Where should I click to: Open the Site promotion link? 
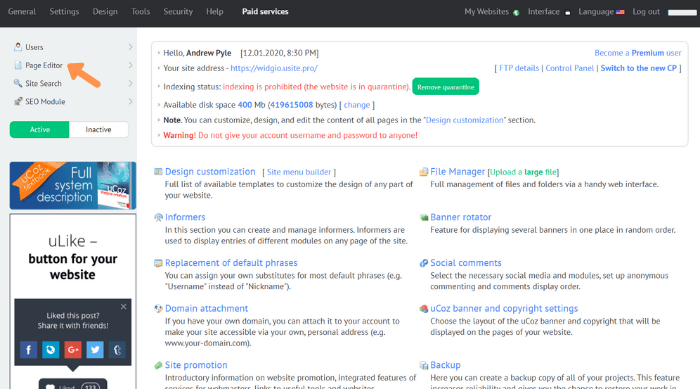coord(196,365)
